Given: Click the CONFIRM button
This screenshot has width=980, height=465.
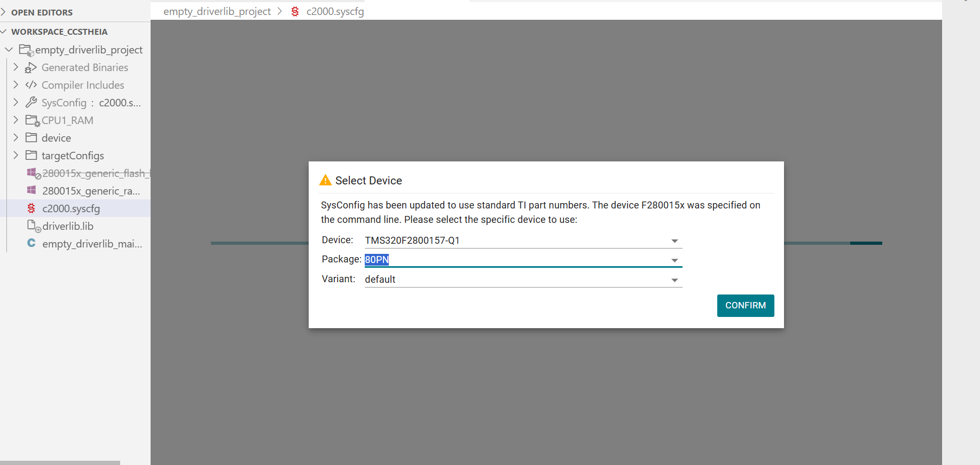Looking at the screenshot, I should [x=746, y=306].
